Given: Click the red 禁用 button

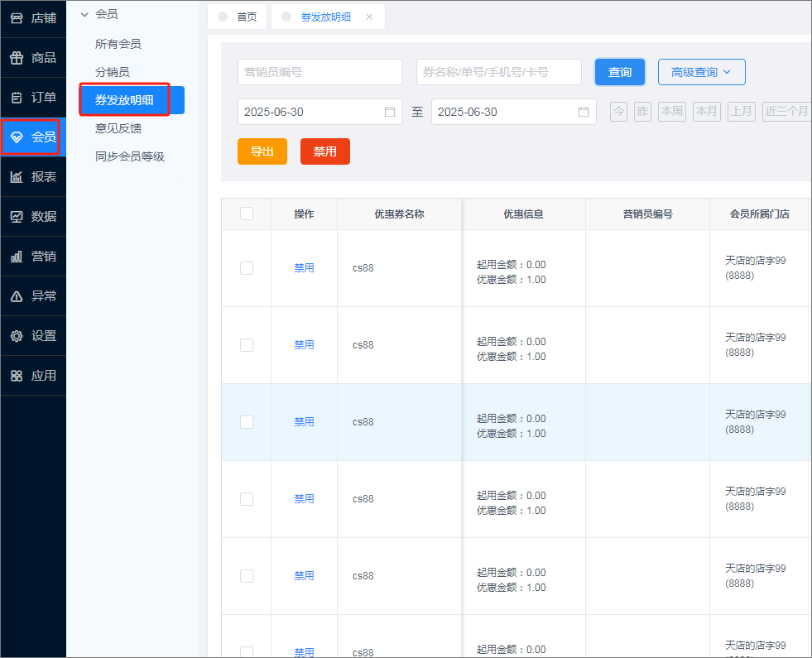Looking at the screenshot, I should [325, 151].
